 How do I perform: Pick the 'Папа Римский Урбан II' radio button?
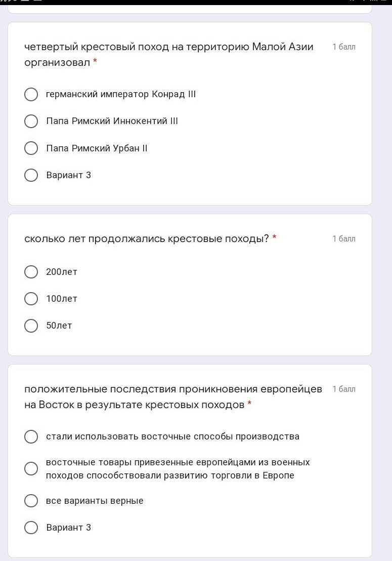(x=31, y=148)
